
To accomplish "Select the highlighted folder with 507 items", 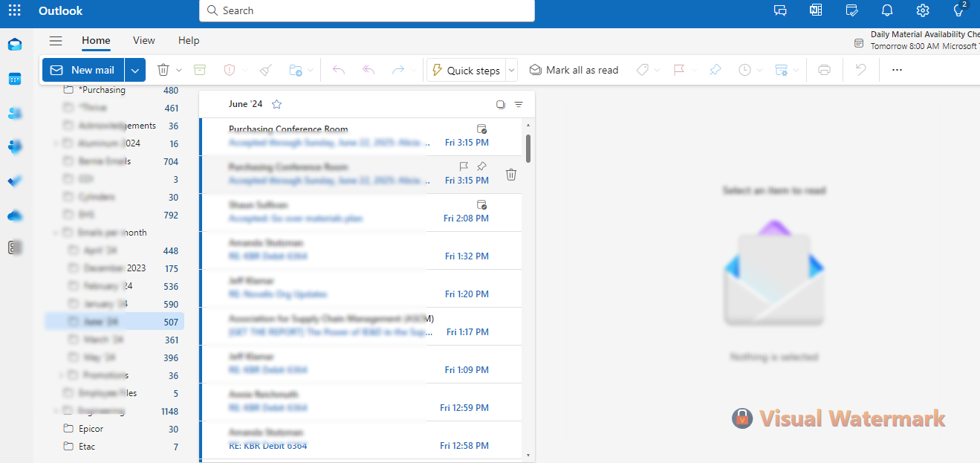I will 115,322.
